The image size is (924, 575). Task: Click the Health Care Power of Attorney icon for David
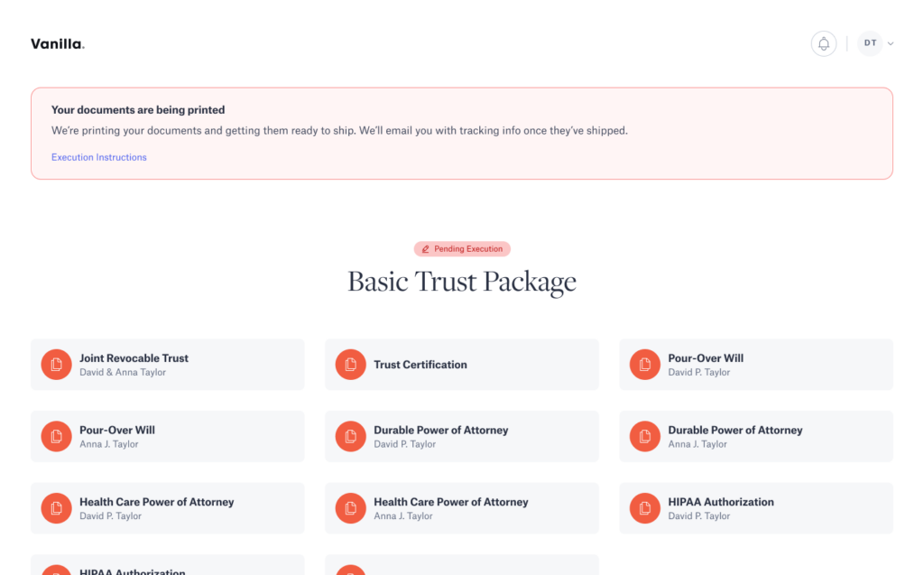tap(56, 508)
